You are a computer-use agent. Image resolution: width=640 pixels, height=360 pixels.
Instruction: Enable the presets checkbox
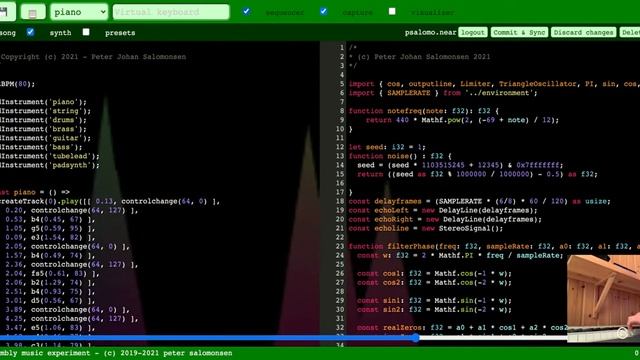click(86, 32)
